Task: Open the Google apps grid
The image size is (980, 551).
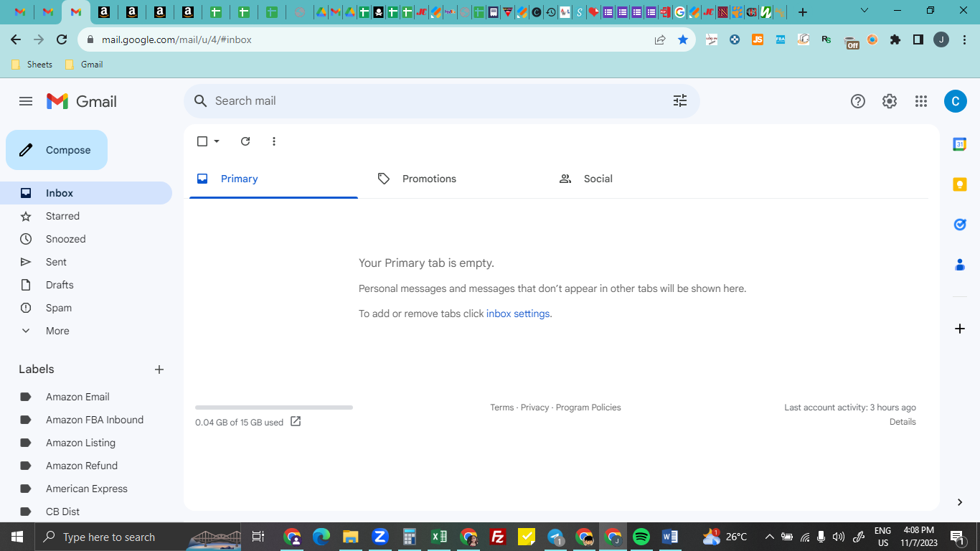Action: 921,101
